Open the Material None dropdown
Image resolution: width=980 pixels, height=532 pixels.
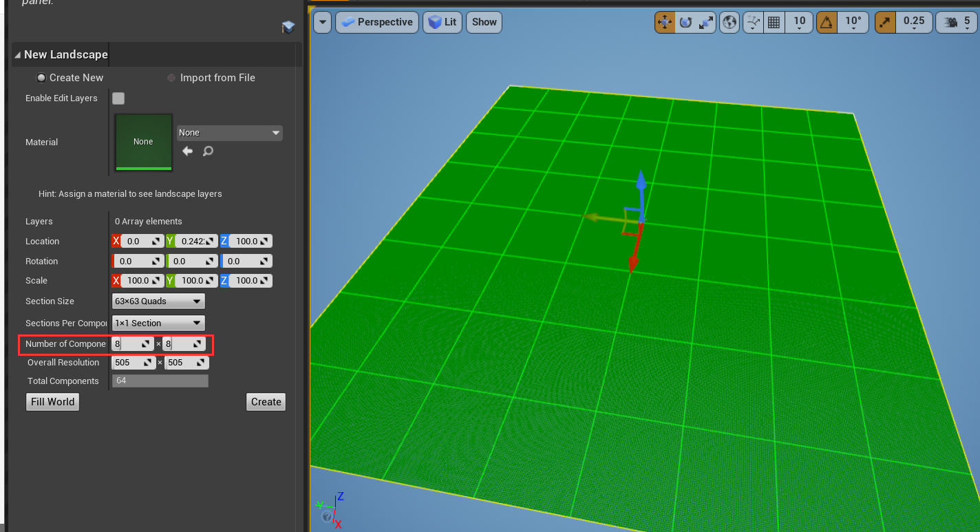229,133
